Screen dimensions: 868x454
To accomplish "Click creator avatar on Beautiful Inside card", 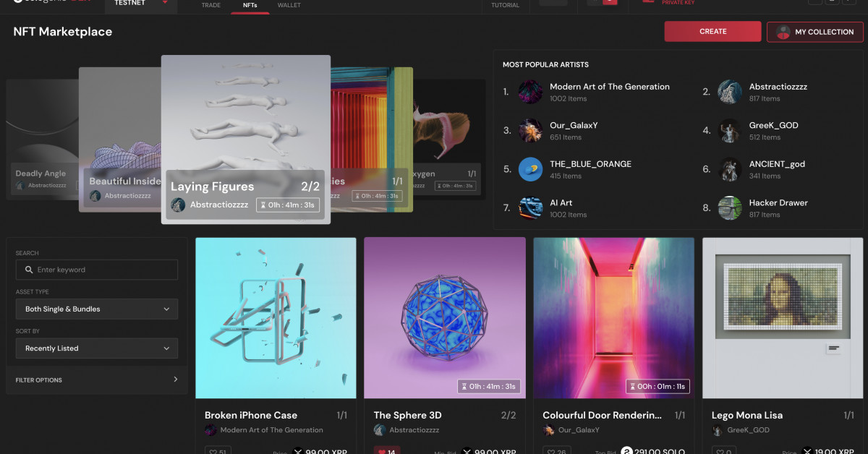I will click(95, 196).
